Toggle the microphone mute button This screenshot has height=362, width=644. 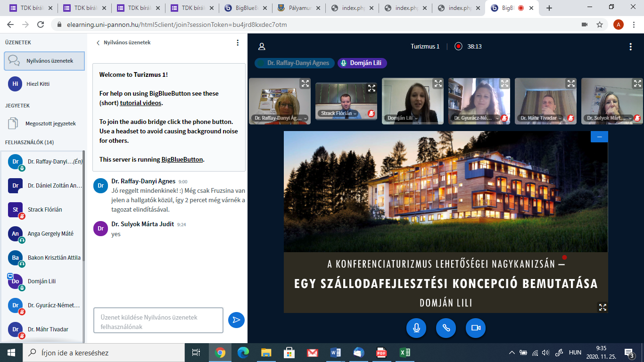416,328
